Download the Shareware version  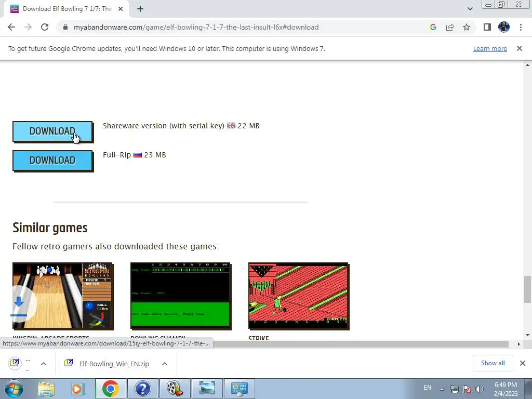coord(52,131)
